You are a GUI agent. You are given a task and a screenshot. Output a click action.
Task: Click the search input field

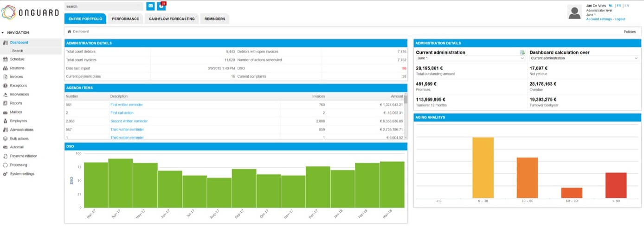pos(104,6)
